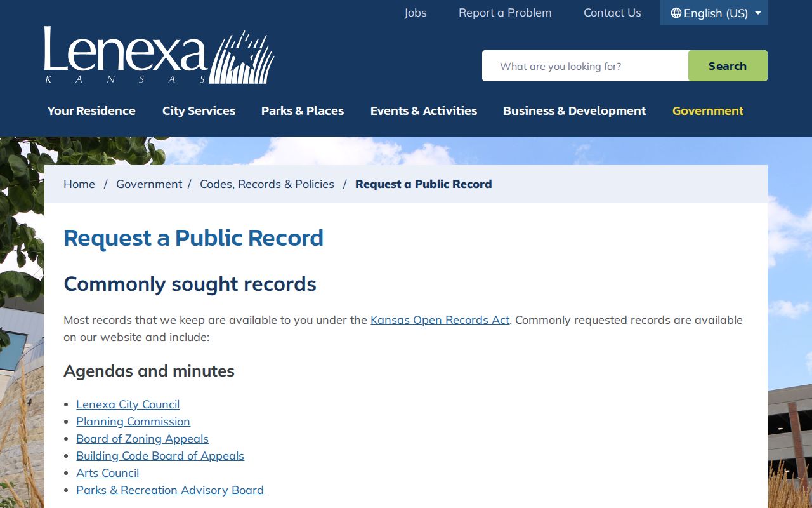Open the Kansas Open Records Act link
The height and width of the screenshot is (508, 812).
click(440, 320)
